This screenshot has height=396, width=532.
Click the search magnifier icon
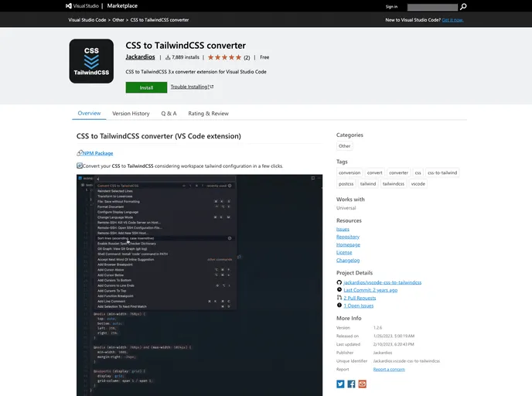tap(463, 6)
